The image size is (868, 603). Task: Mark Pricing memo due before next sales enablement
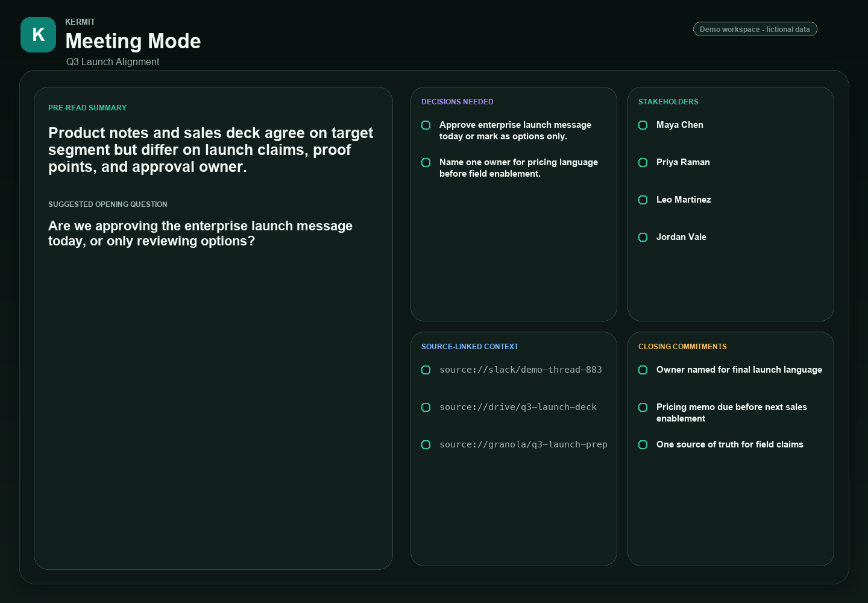(x=643, y=407)
